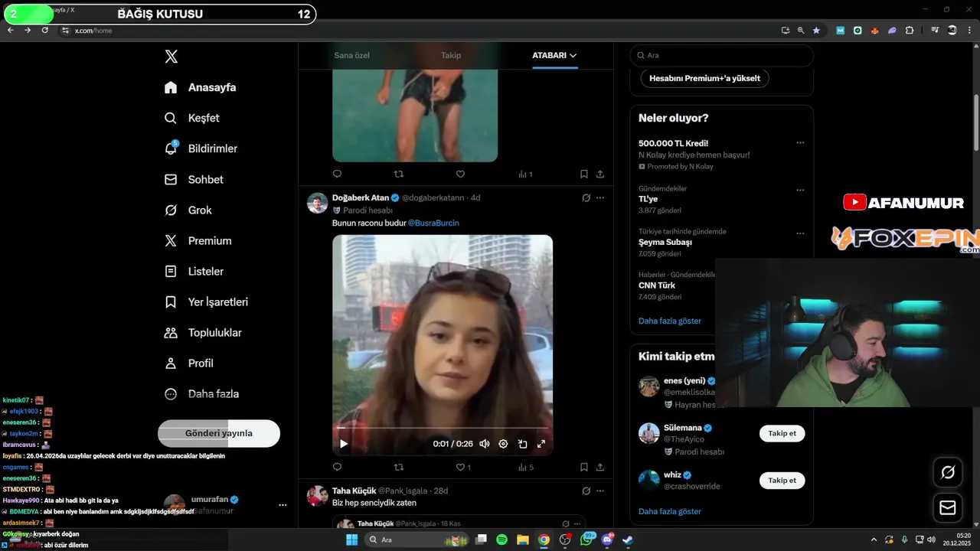This screenshot has height=551, width=980.
Task: Repost the top image post
Action: tap(398, 174)
